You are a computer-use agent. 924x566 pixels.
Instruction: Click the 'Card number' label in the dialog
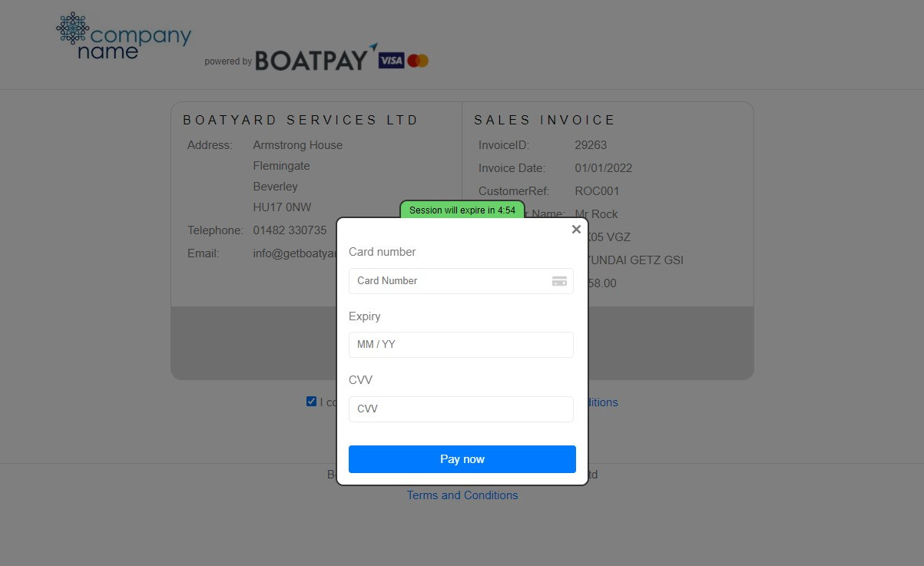(x=382, y=252)
